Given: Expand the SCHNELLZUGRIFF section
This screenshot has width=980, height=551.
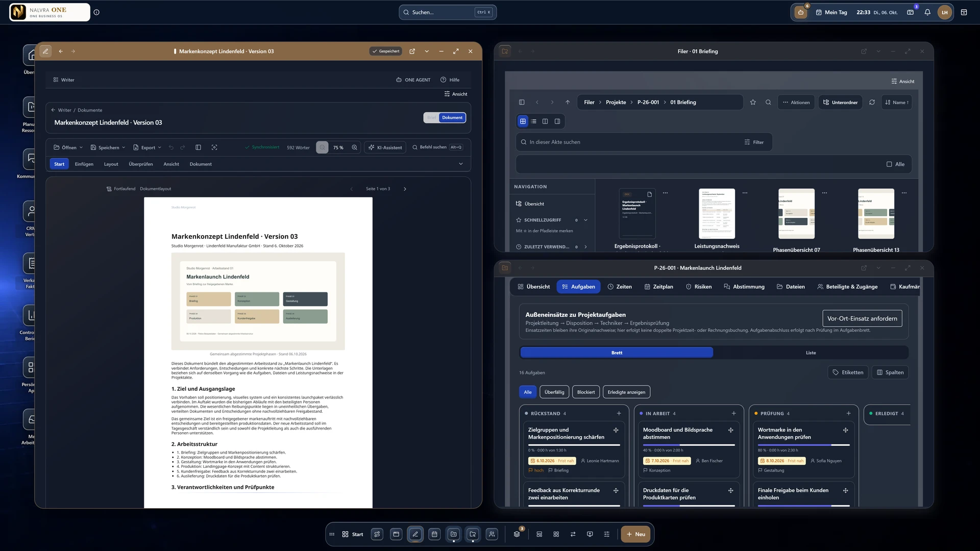Looking at the screenshot, I should (585, 220).
